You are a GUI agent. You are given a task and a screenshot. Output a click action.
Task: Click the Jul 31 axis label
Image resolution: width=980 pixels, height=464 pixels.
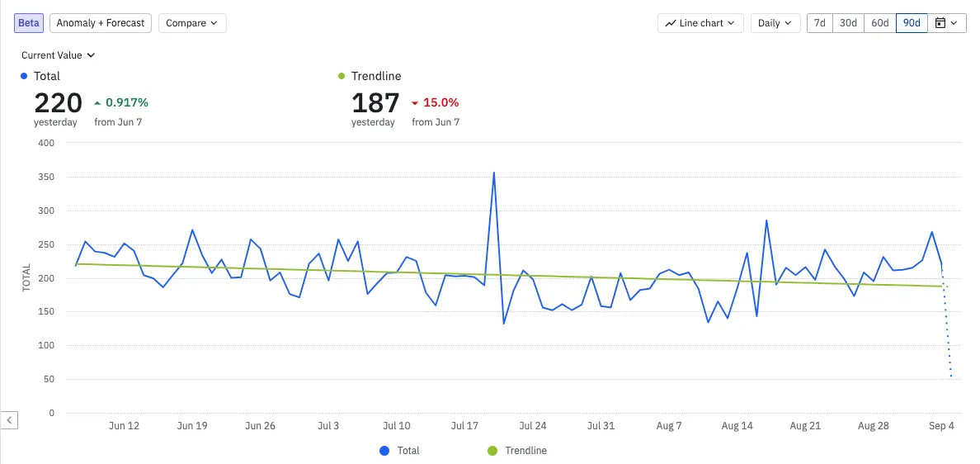click(x=601, y=426)
